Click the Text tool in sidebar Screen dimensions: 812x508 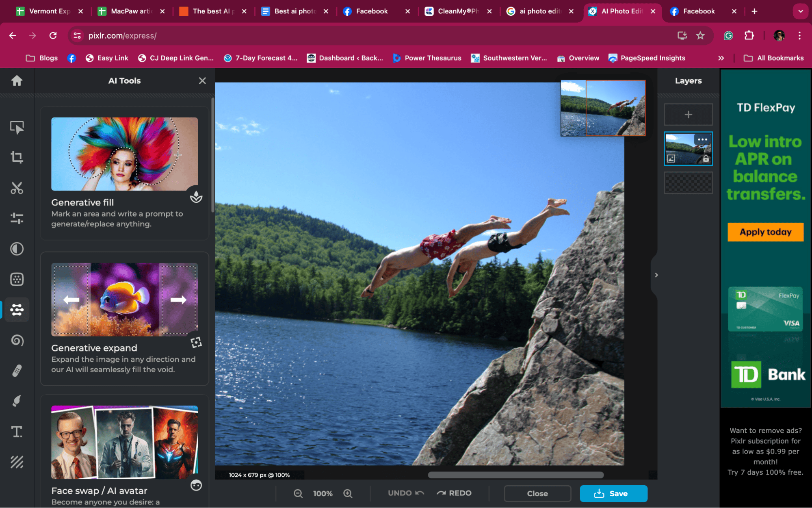click(16, 431)
